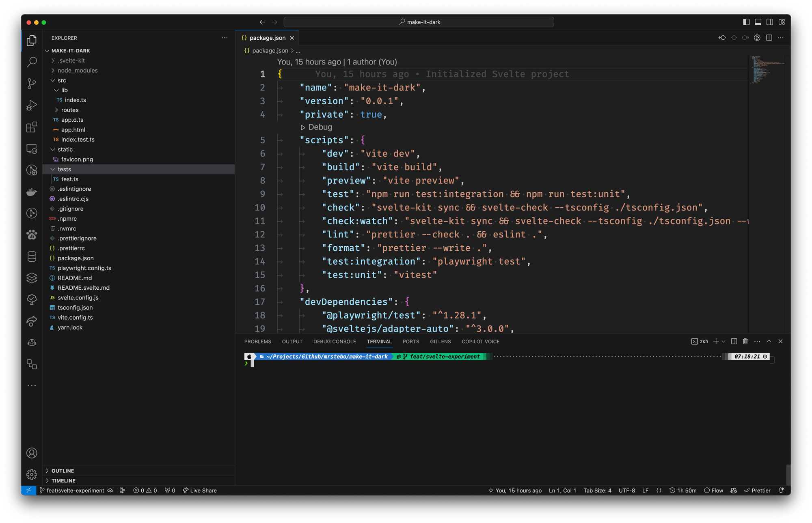812x523 pixels.
Task: Kill terminal using trash icon
Action: (x=745, y=341)
